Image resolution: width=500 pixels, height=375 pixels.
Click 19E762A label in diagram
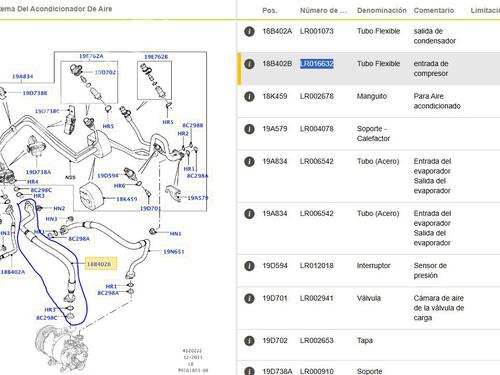tap(91, 56)
